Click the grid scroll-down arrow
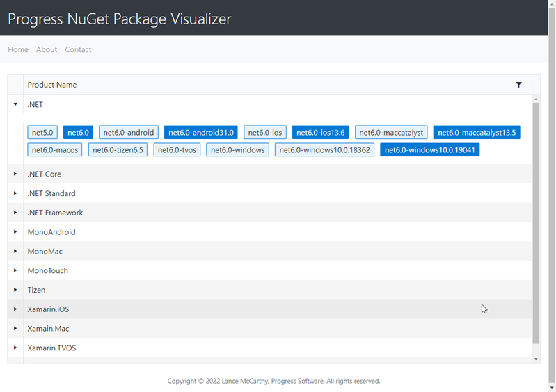 [536, 359]
